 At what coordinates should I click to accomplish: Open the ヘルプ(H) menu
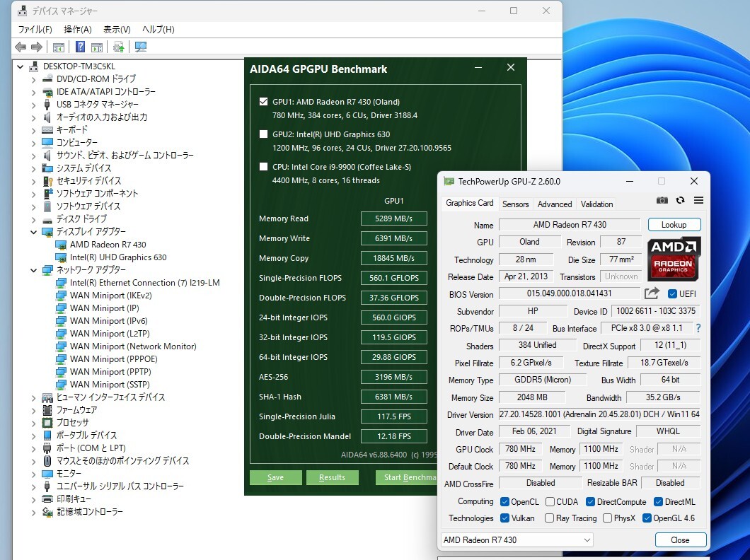coord(158,30)
